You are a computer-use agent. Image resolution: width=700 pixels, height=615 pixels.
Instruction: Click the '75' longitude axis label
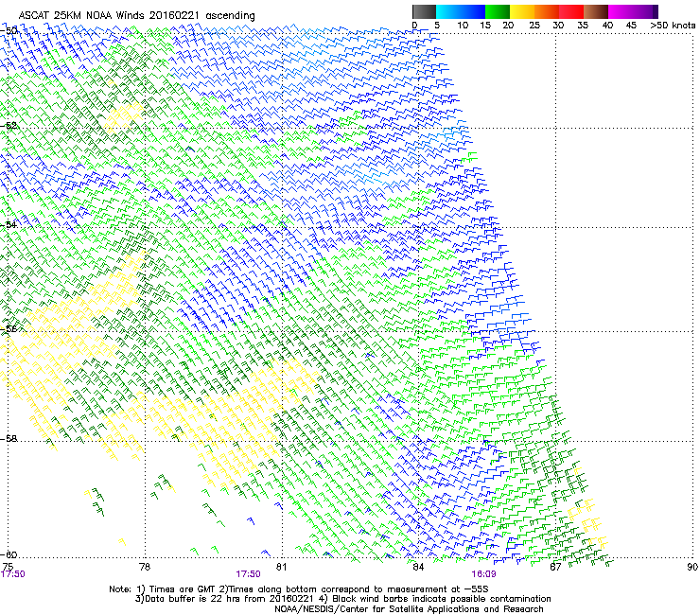[8, 567]
